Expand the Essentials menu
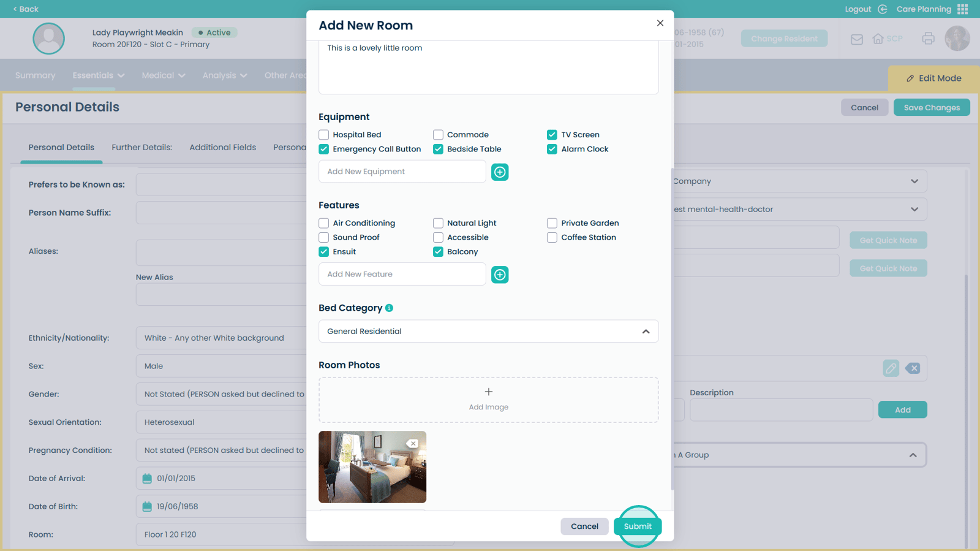Screen dimensions: 980x551 (99, 75)
